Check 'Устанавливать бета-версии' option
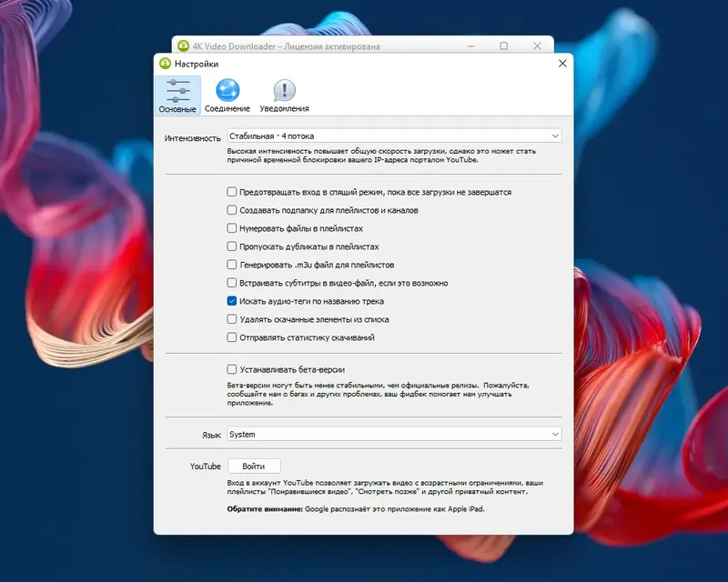The height and width of the screenshot is (582, 728). coord(231,370)
